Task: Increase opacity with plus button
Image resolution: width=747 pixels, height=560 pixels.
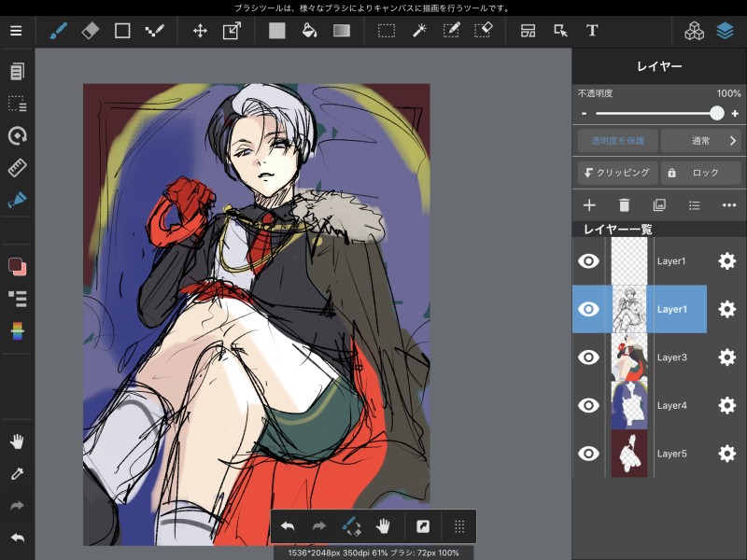Action: (x=735, y=113)
